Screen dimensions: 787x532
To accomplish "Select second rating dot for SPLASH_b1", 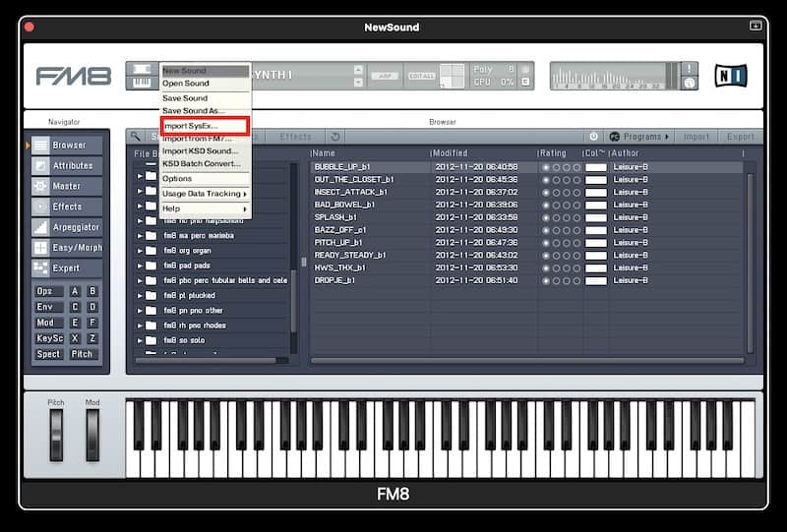I will [556, 217].
